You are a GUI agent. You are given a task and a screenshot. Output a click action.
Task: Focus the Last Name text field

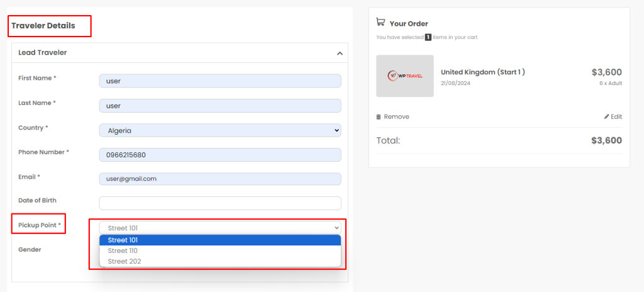pyautogui.click(x=220, y=106)
